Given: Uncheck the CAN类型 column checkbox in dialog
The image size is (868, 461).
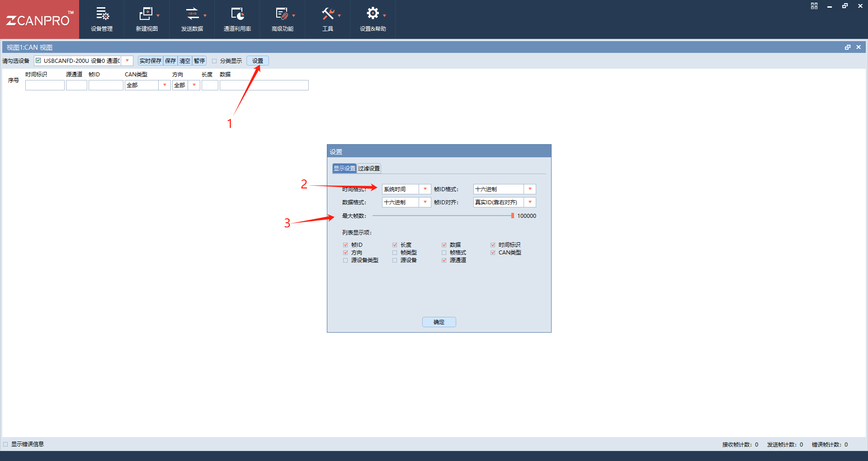Looking at the screenshot, I should pos(493,253).
